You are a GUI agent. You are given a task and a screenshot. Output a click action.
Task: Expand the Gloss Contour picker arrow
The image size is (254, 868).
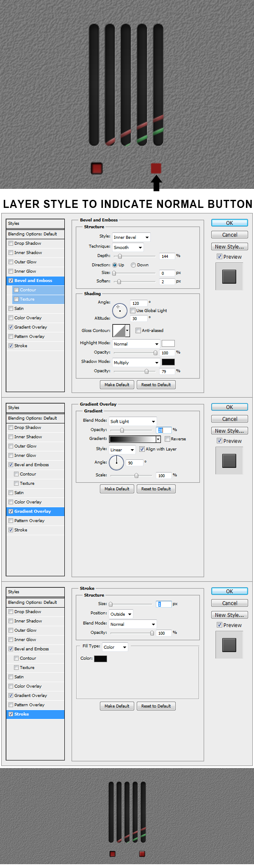[127, 331]
